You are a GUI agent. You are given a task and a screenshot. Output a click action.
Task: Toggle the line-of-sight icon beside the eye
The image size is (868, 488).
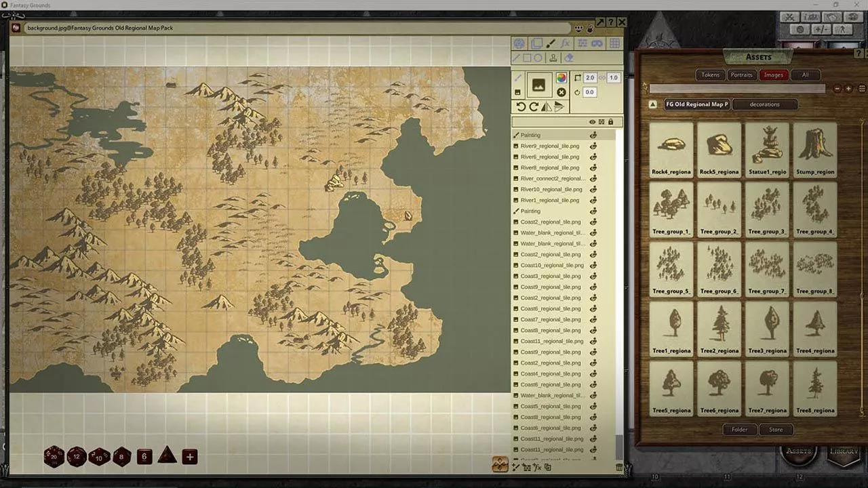click(601, 122)
